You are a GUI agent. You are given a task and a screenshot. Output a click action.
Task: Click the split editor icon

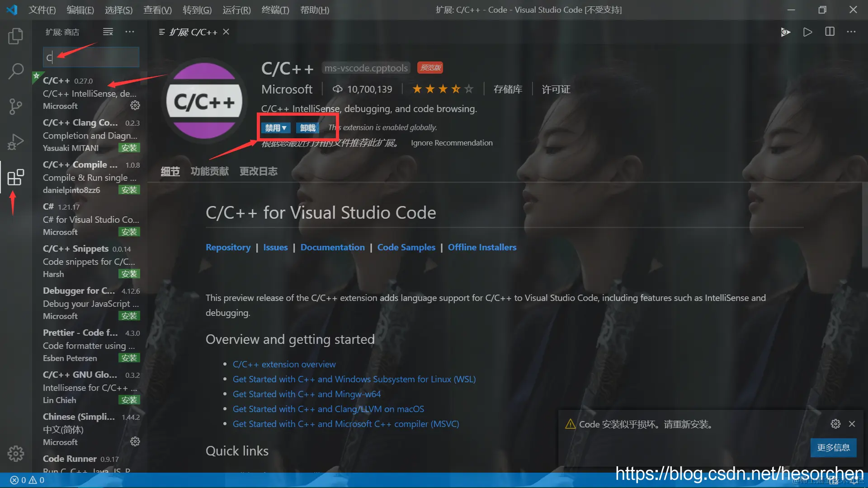pos(830,32)
